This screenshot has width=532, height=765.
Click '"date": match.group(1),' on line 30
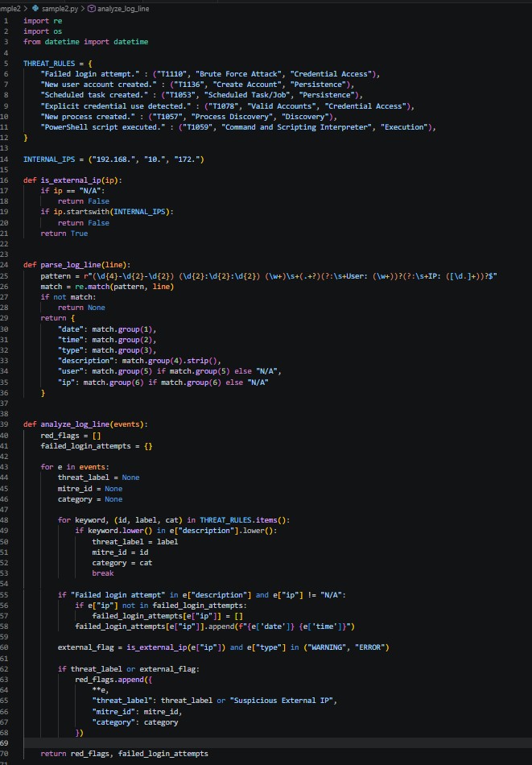click(107, 329)
